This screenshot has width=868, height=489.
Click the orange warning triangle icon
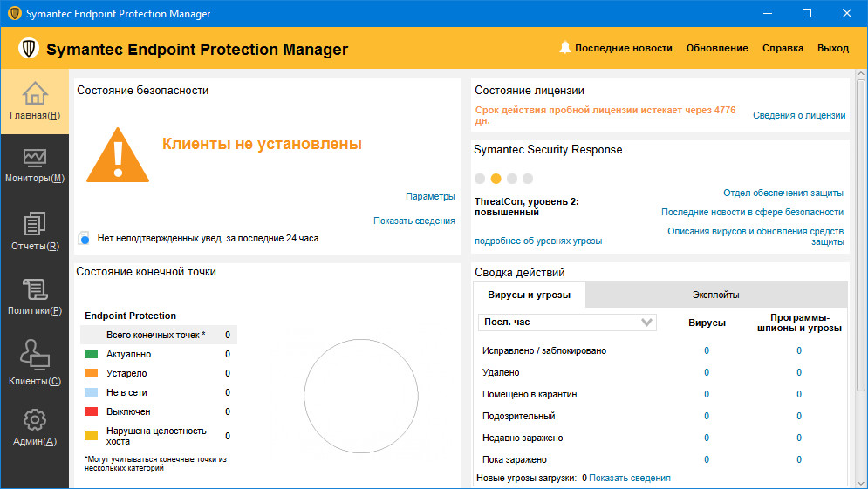[x=118, y=155]
